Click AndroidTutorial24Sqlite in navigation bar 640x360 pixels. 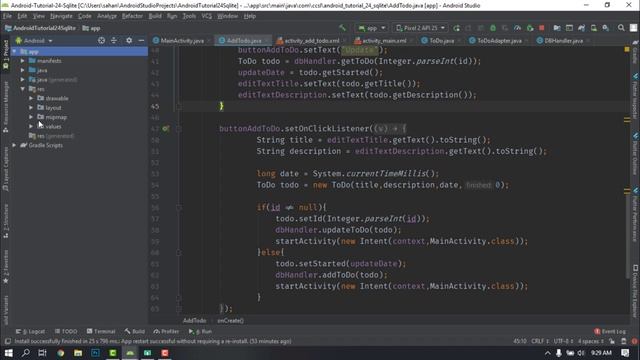[40, 28]
